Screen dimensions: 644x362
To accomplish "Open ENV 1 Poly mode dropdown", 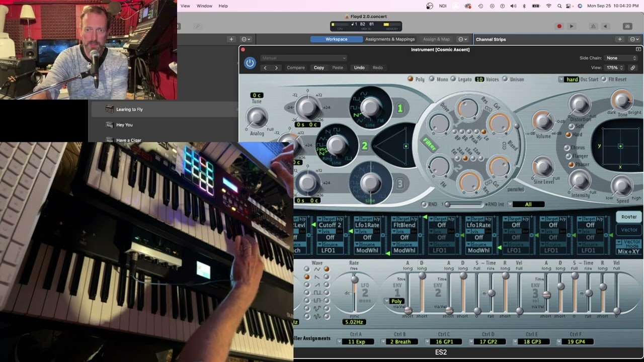I will [x=394, y=301].
